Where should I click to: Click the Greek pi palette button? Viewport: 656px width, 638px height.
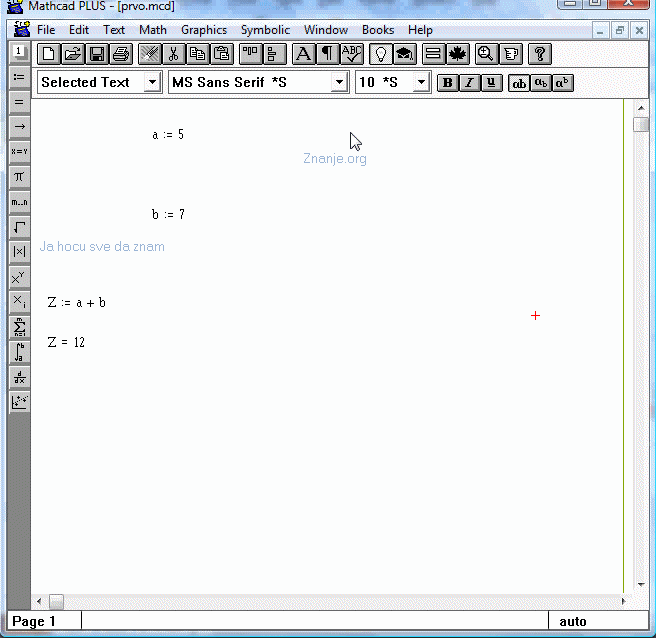[19, 177]
